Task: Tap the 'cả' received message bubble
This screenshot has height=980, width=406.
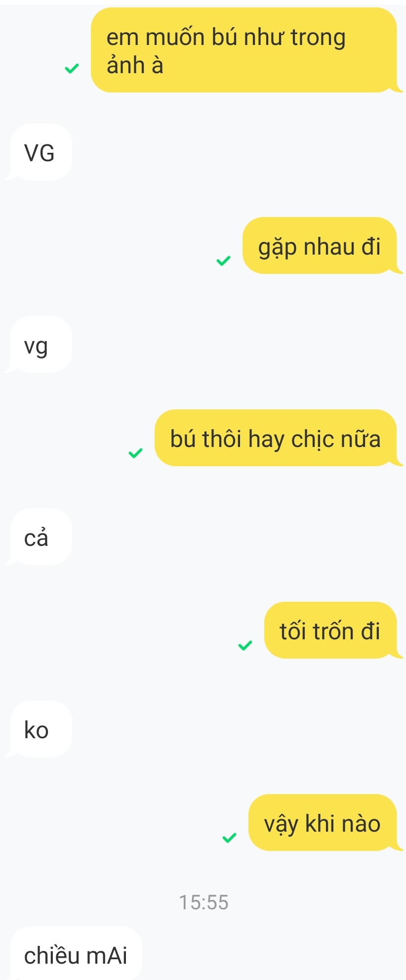Action: click(x=41, y=537)
